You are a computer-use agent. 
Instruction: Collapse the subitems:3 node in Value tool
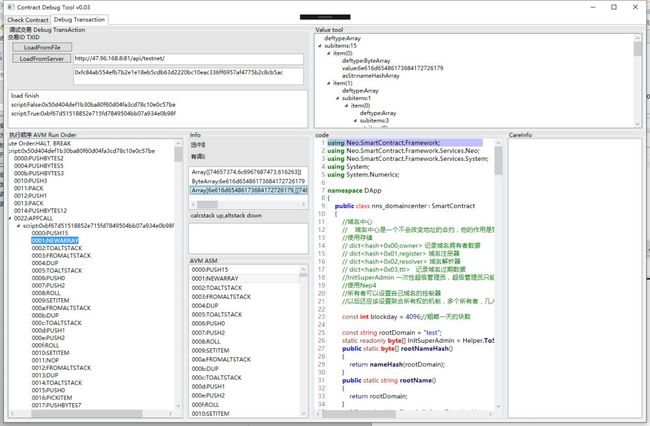(355, 121)
